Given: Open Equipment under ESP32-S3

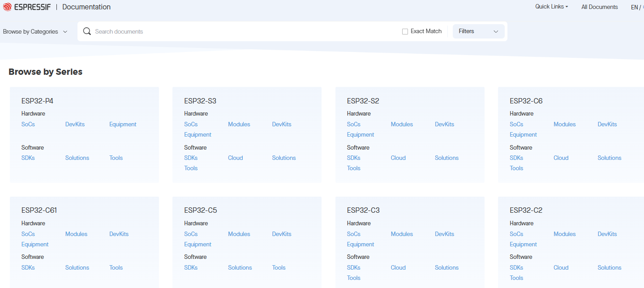Looking at the screenshot, I should (x=197, y=134).
